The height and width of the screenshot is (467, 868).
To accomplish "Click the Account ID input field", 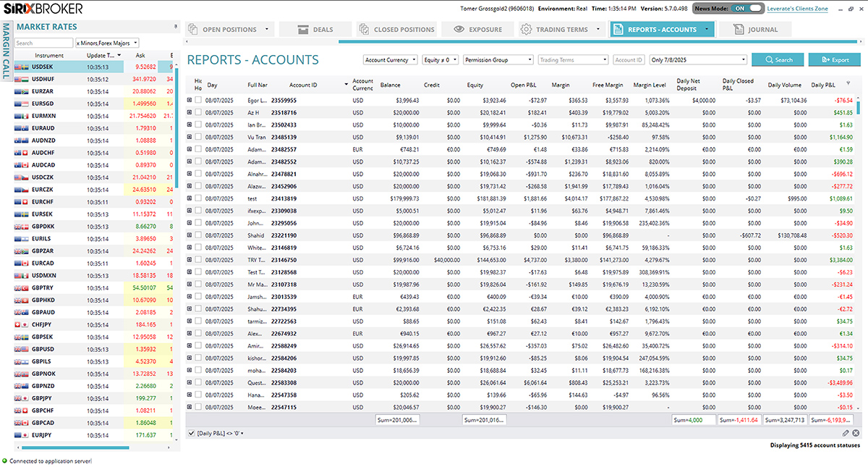I will pos(628,60).
